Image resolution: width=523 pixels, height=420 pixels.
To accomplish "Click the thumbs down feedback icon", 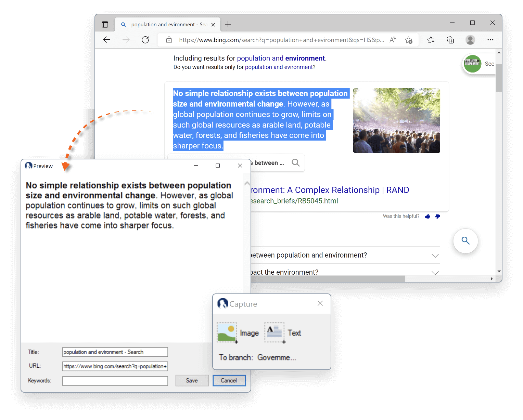I will coord(438,216).
